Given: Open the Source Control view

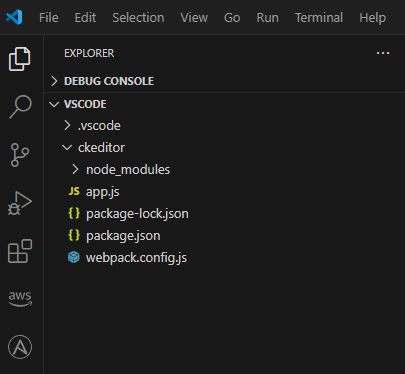Looking at the screenshot, I should [20, 155].
